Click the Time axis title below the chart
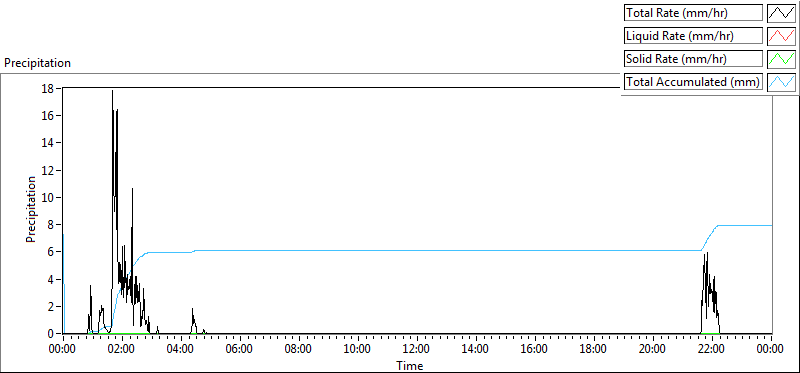The width and height of the screenshot is (800, 373). (410, 365)
